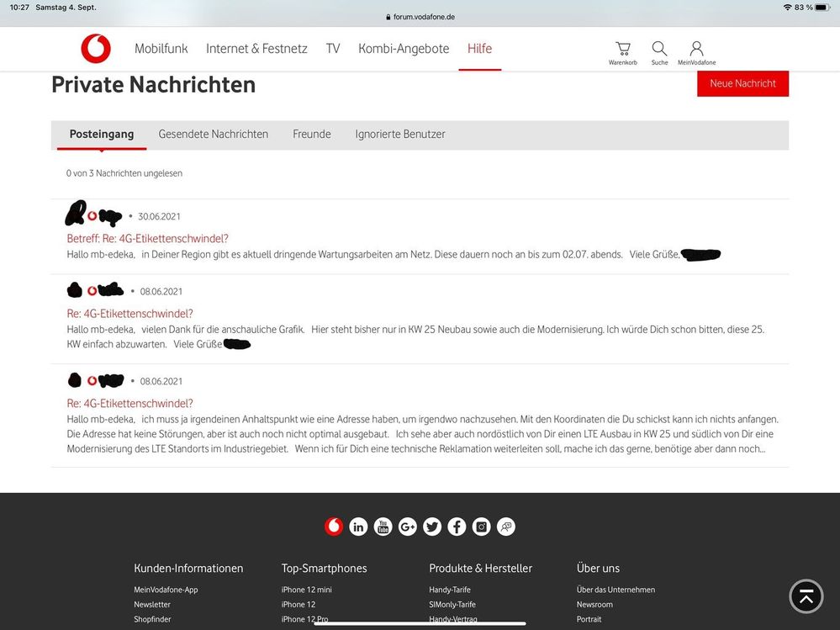Click the Wi-Fi status icon

pos(788,8)
